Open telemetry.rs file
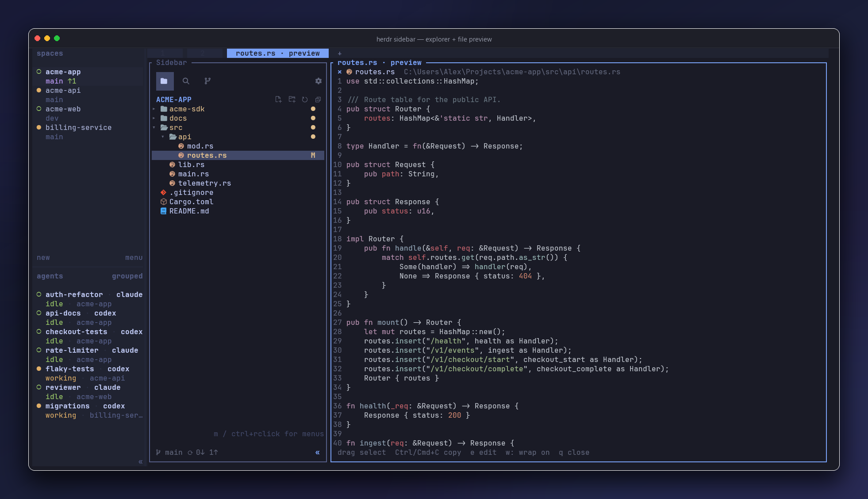This screenshot has height=499, width=868. [204, 183]
